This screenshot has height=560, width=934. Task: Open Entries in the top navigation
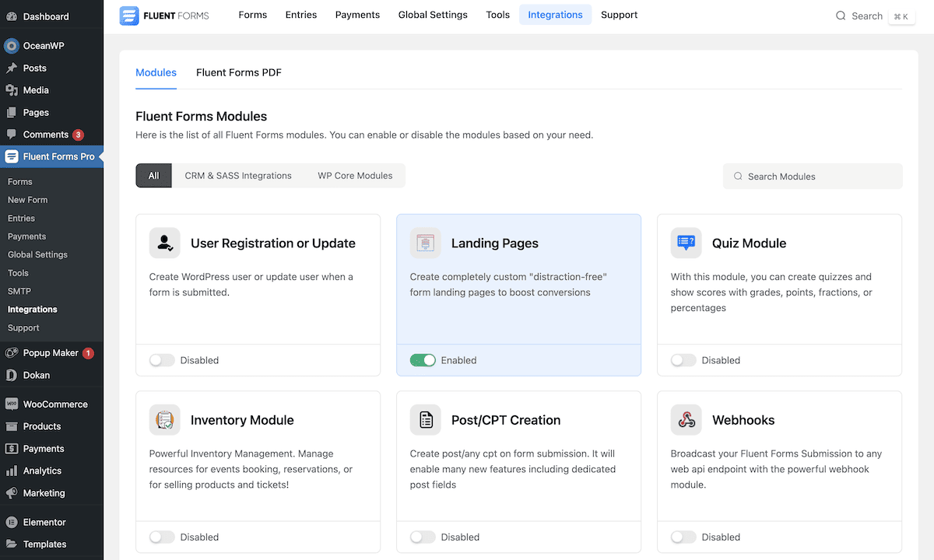301,15
